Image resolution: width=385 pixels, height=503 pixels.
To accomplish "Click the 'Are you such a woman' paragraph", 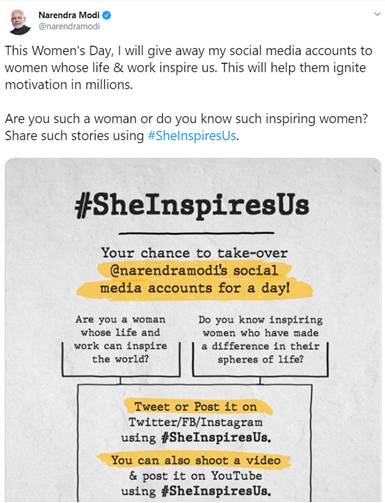I will (x=186, y=127).
